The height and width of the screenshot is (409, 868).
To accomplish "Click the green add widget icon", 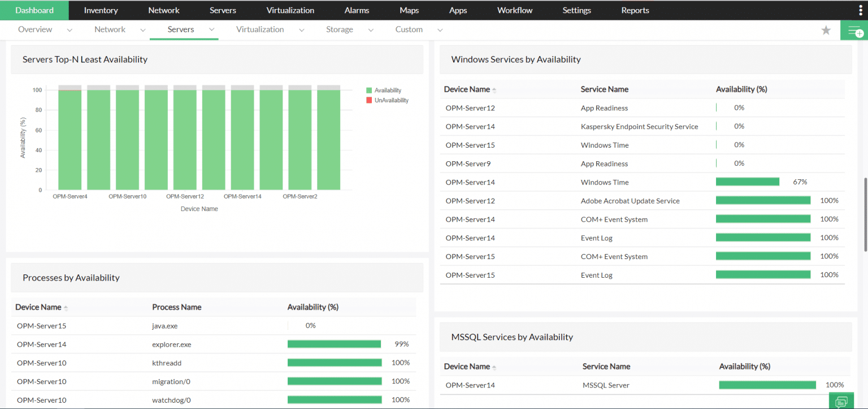I will (x=855, y=31).
